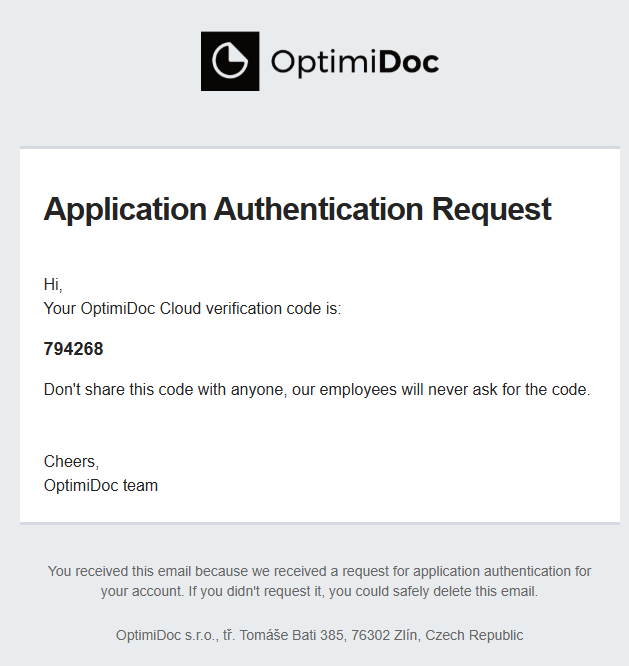Viewport: 629px width, 666px height.
Task: Click "OptimiDoc s.r.o." company name in footer
Action: (x=166, y=635)
